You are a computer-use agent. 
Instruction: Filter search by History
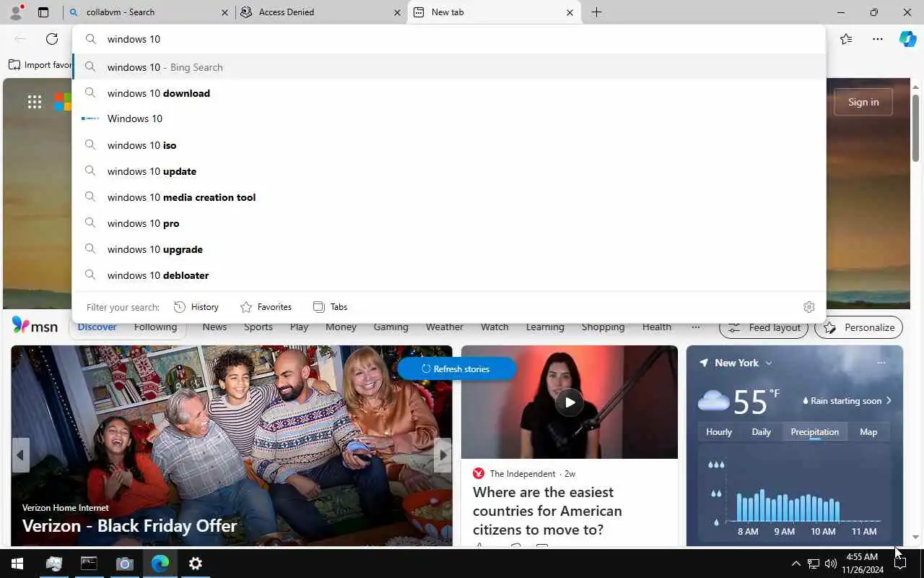click(196, 307)
